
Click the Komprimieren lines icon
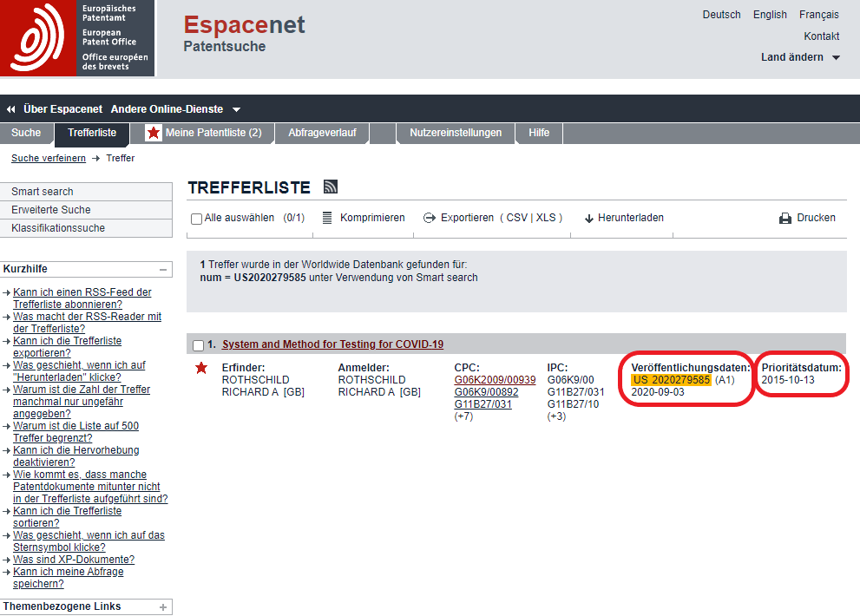[327, 218]
